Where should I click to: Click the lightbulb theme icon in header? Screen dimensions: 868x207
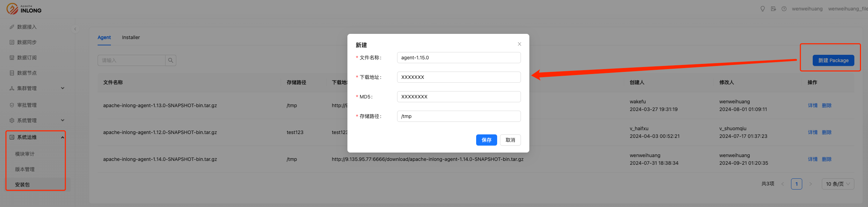(x=762, y=9)
